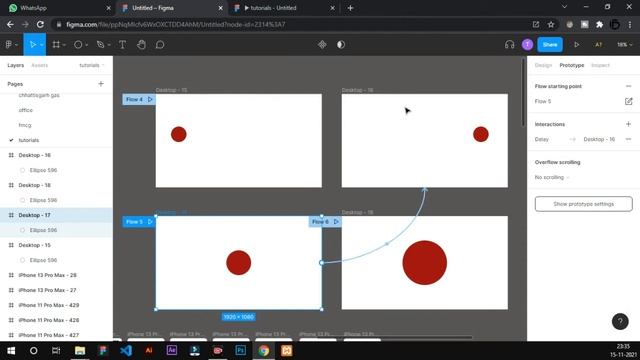
Task: Click the blue Share button
Action: pos(550,44)
